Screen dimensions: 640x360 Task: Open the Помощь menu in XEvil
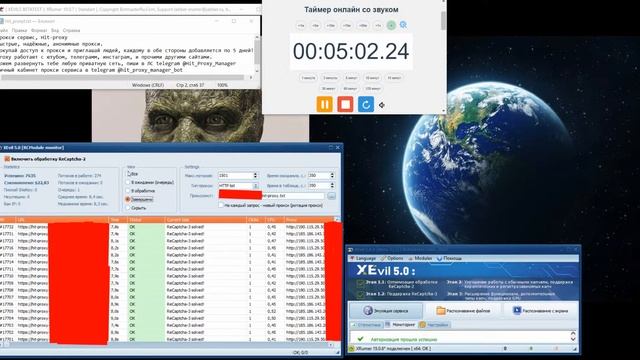449,258
